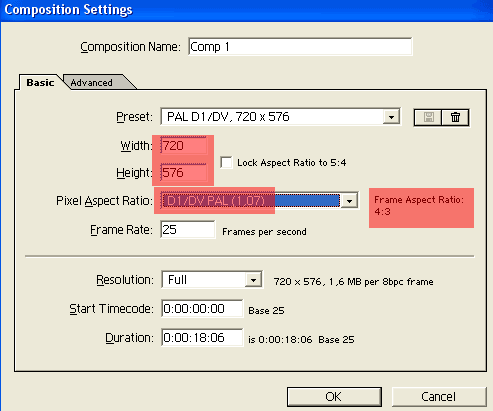Click into the Height field

[184, 173]
